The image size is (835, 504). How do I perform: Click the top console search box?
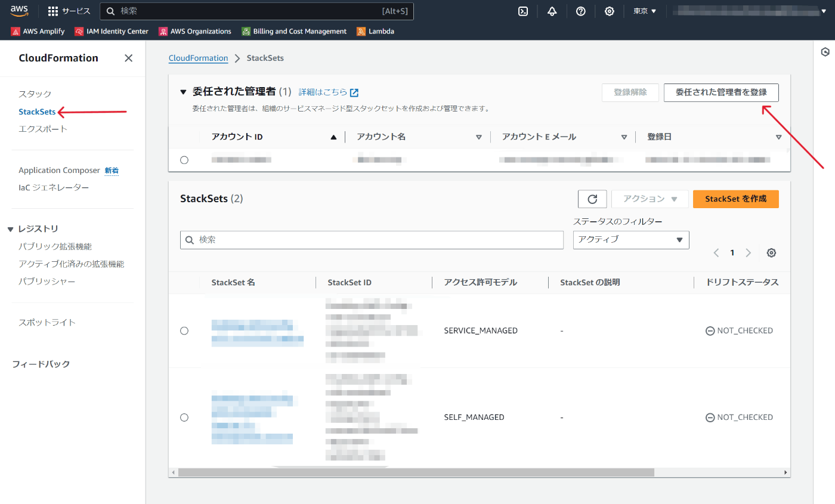point(256,11)
